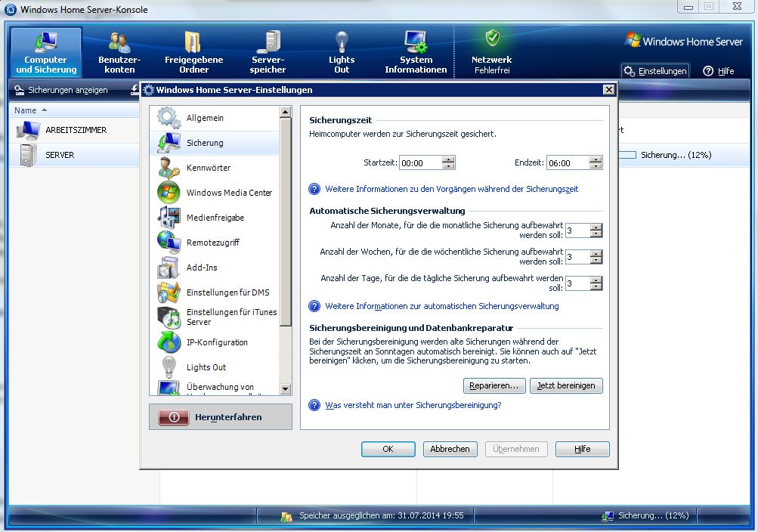This screenshot has height=532, width=758.
Task: Select Remotezugriff in settings list
Action: (x=212, y=243)
